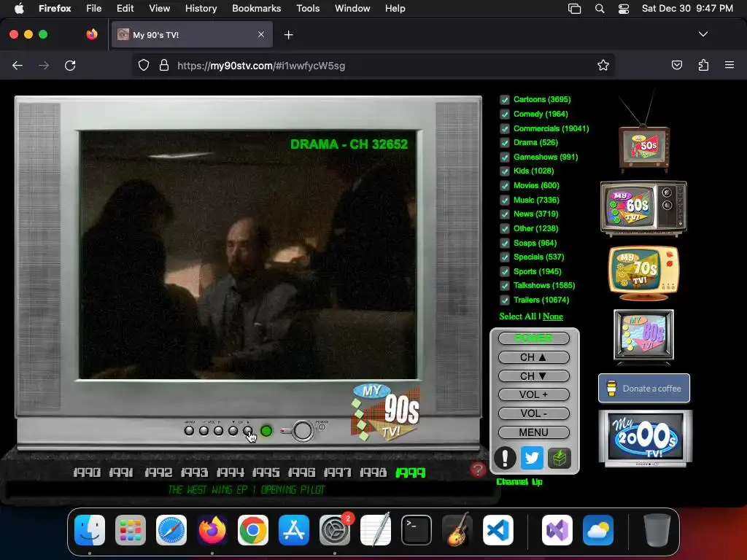Bookmark this page with the star icon
747x560 pixels.
603,65
